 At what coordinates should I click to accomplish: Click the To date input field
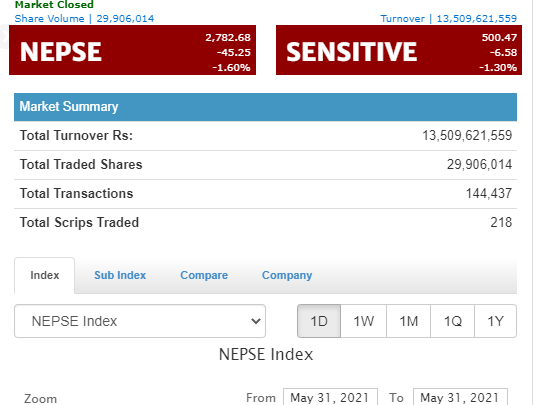[x=460, y=397]
